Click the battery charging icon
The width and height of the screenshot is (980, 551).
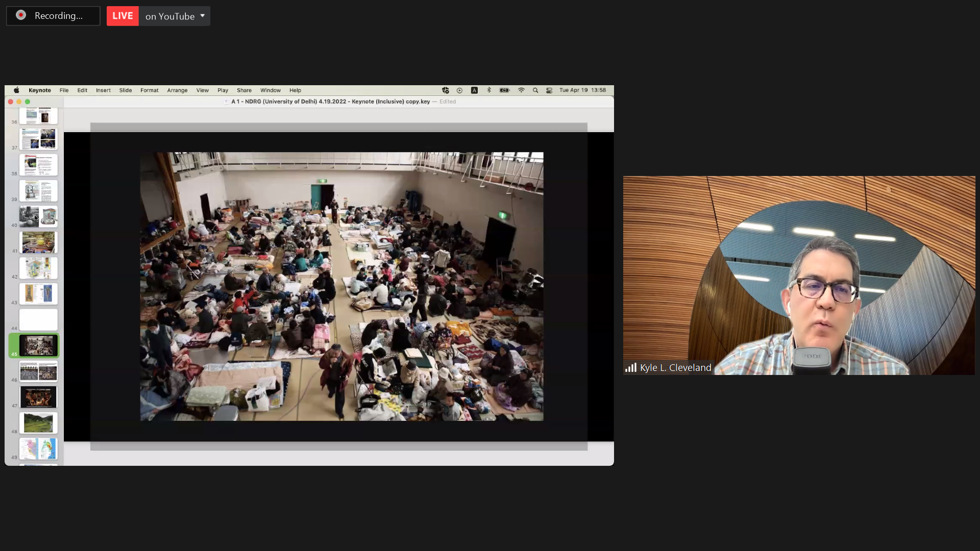click(504, 90)
